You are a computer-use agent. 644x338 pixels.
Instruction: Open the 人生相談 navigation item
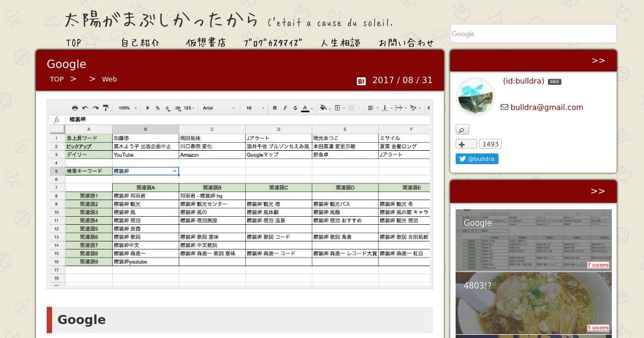341,43
